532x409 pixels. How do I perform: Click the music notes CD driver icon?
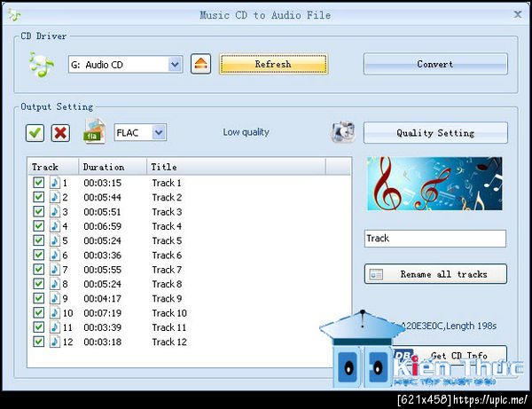click(41, 64)
